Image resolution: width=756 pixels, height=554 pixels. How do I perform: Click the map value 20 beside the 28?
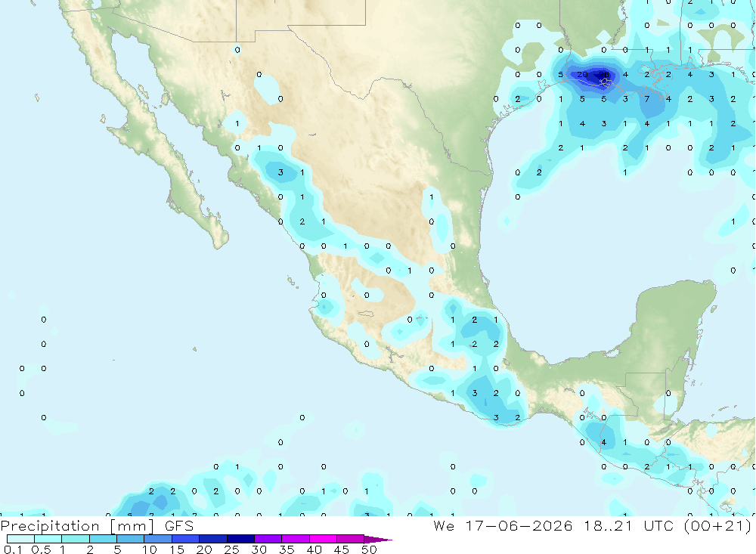tap(582, 74)
